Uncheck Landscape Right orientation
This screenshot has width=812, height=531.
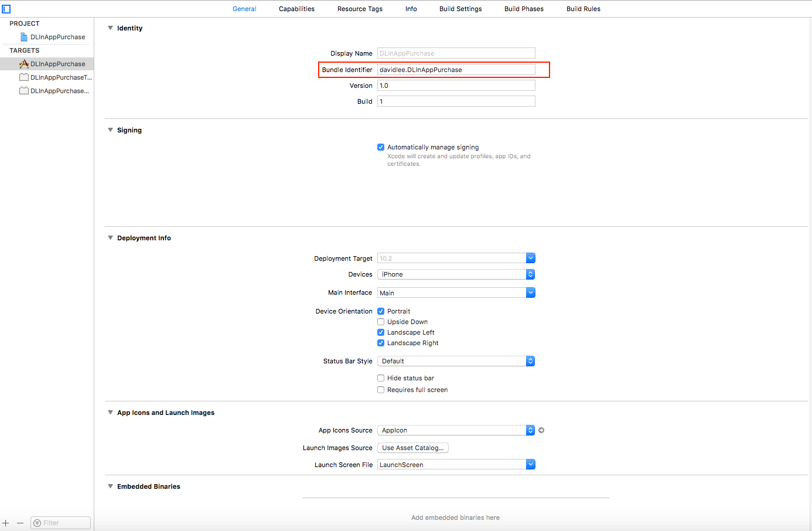point(381,343)
